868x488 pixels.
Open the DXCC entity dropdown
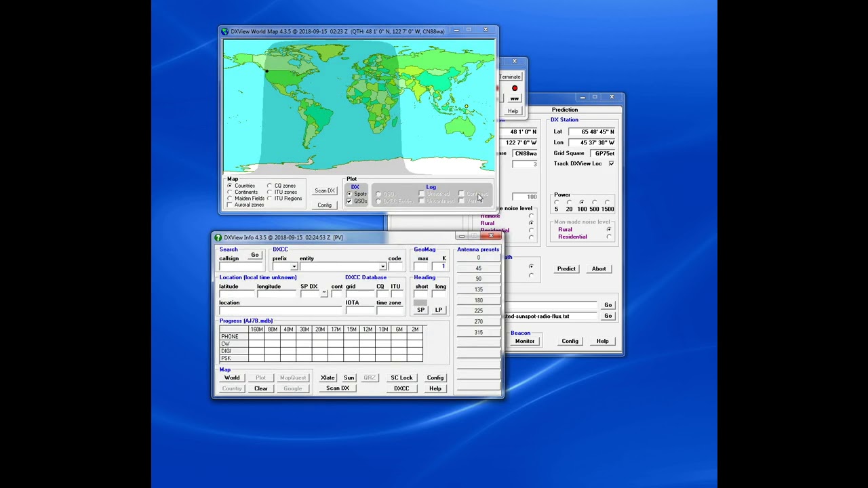point(382,266)
